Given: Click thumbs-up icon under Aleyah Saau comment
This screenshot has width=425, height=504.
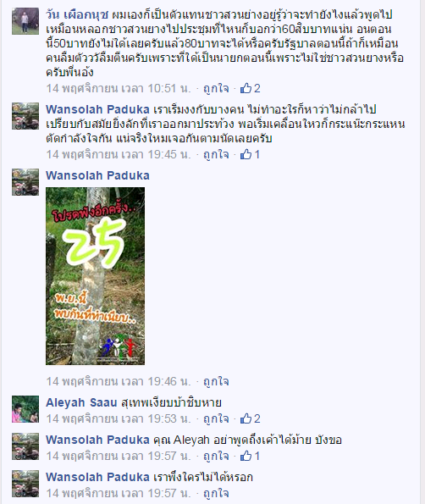Looking at the screenshot, I should tap(246, 418).
